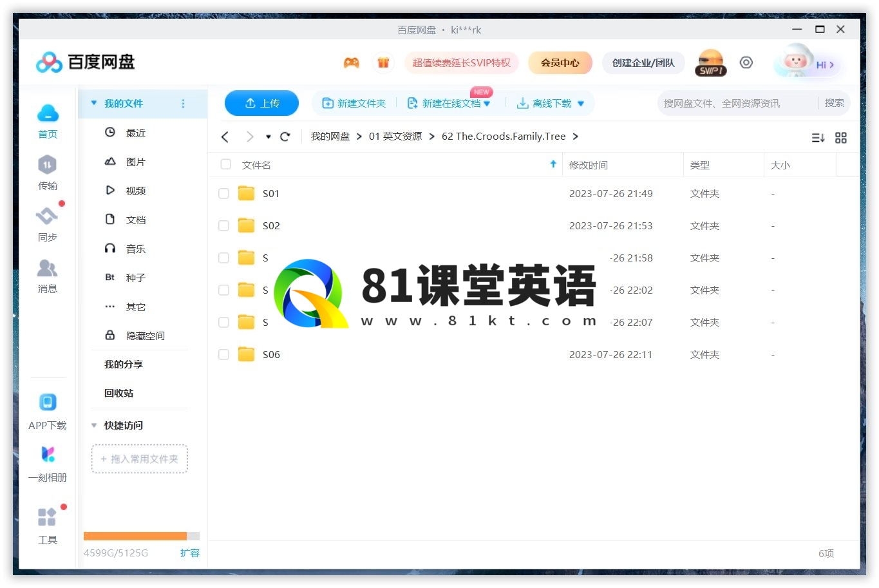Open the 离线下载 dropdown
The width and height of the screenshot is (879, 588).
[581, 104]
